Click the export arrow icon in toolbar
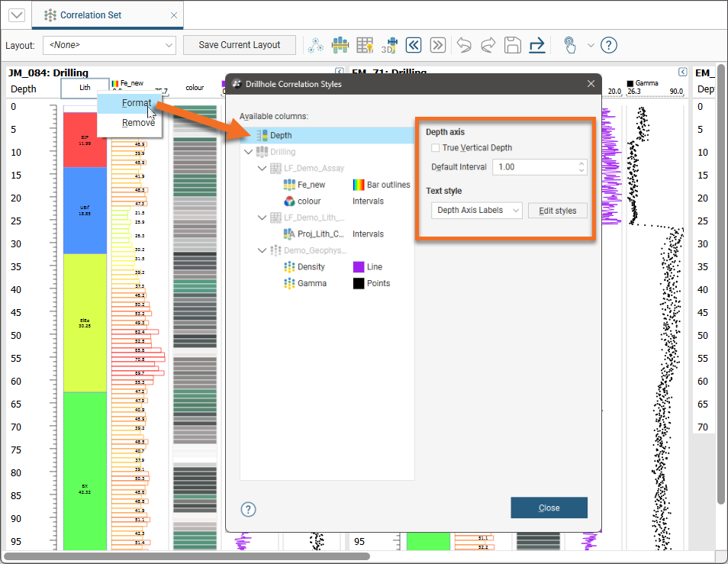Image resolution: width=728 pixels, height=564 pixels. tap(536, 45)
